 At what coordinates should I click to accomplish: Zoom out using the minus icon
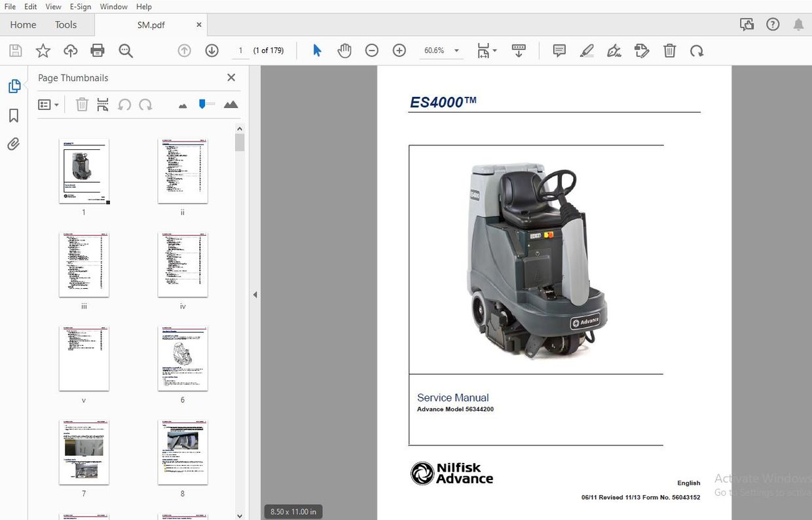(371, 50)
